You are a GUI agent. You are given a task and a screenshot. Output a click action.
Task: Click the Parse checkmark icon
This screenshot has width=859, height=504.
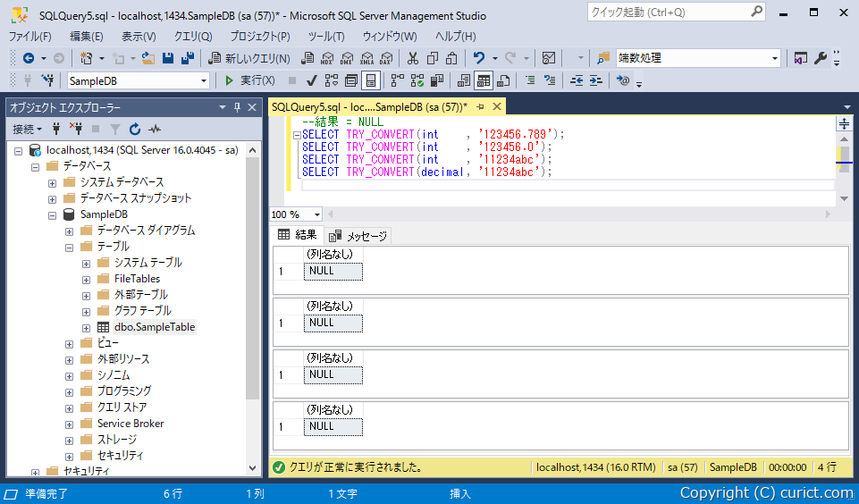312,81
